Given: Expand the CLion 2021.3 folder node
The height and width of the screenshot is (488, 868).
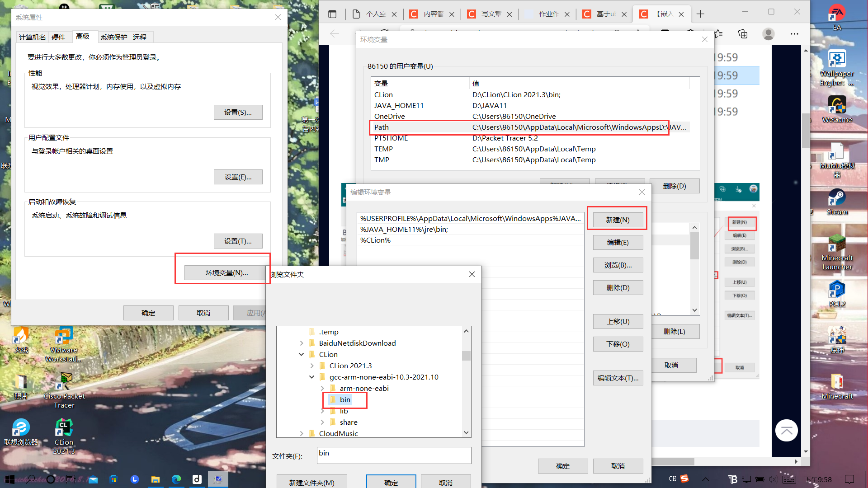Looking at the screenshot, I should [312, 366].
